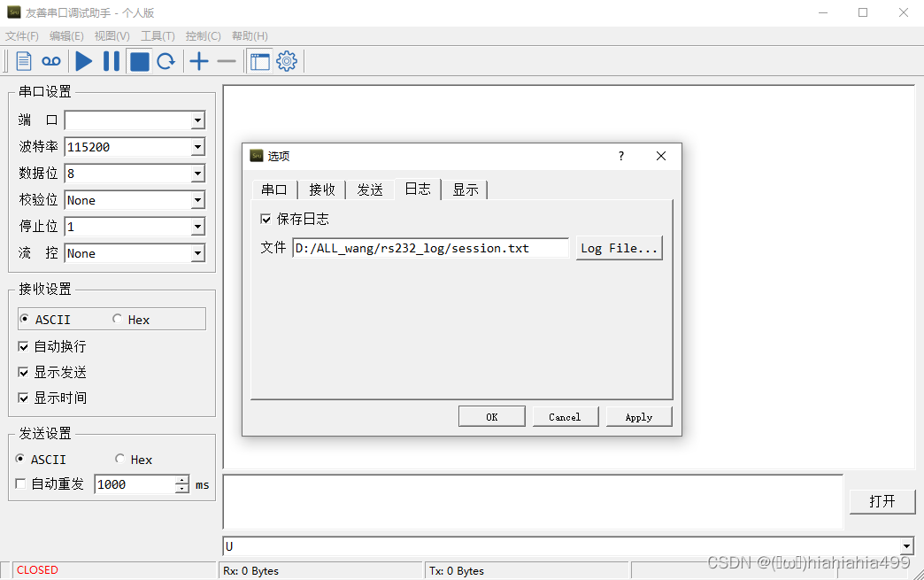Screen dimensions: 924x580
Task: Decrease 自动重发 interval with down arrow
Action: tap(182, 489)
